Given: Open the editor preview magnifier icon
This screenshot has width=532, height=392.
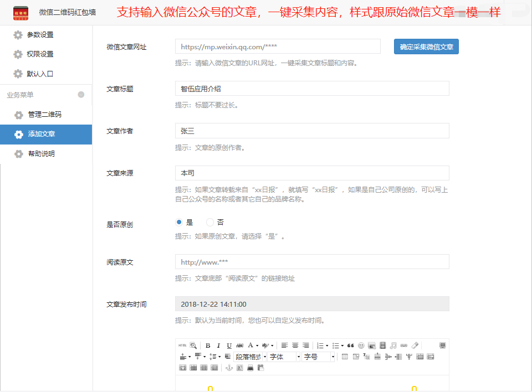Looking at the screenshot, I should click(x=193, y=345).
